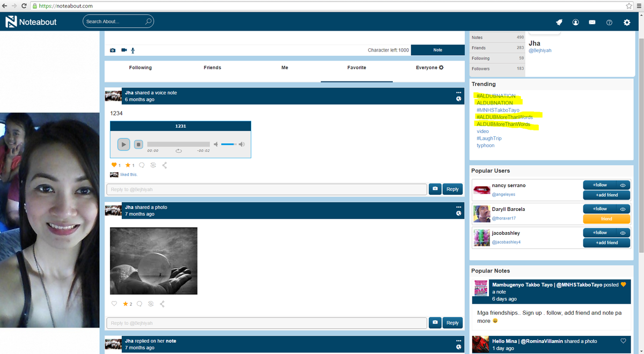Switch to the Following tab

(x=141, y=68)
